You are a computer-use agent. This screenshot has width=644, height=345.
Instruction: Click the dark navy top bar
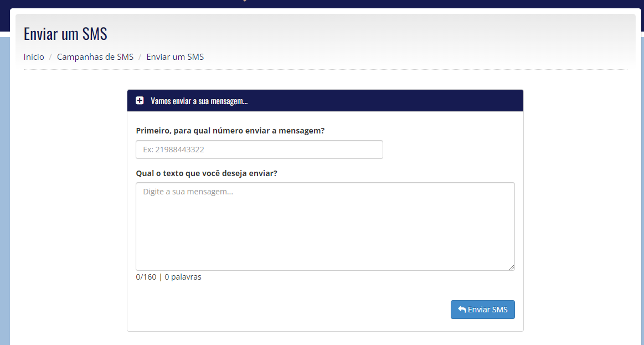point(322,4)
